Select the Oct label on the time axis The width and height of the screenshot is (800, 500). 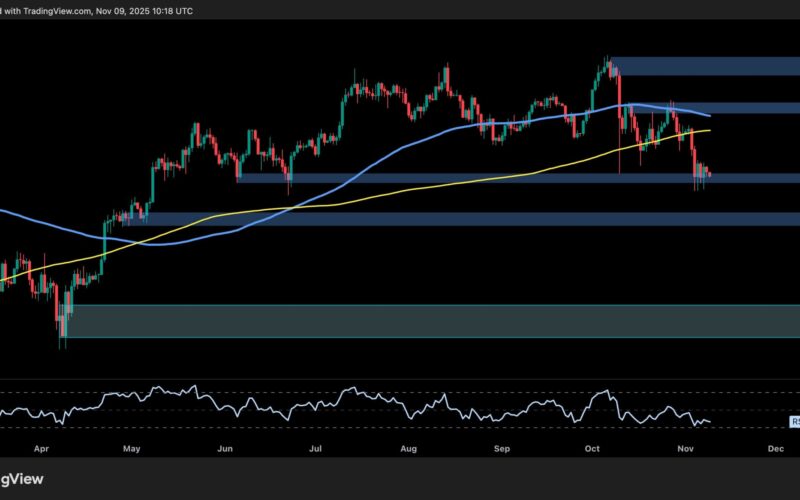tap(590, 451)
